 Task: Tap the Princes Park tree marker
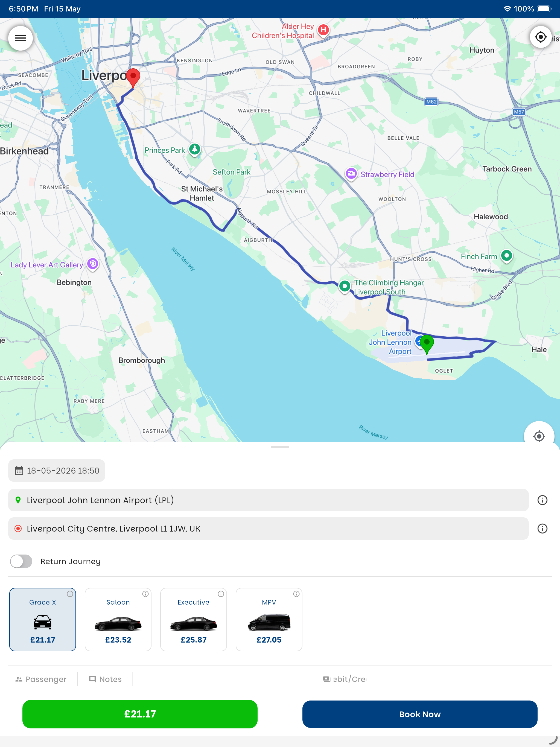[194, 149]
